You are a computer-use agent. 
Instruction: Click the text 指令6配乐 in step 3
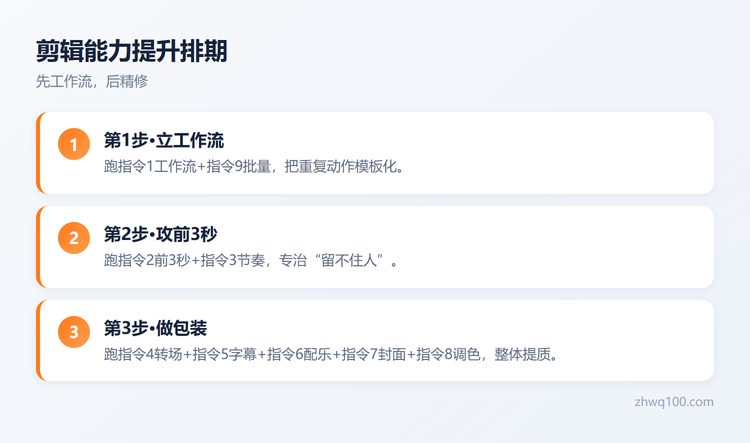coord(299,354)
